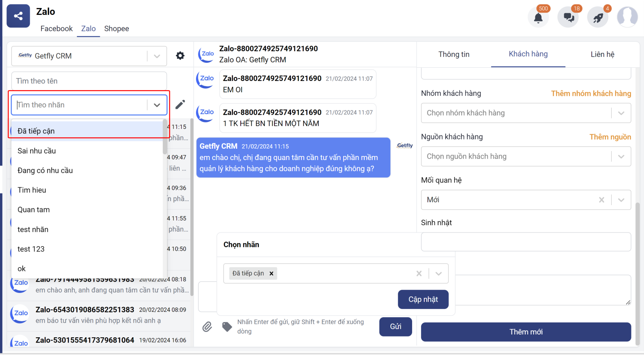Switch to the Shopee tab
Screen dimensions: 644x355
click(x=117, y=29)
